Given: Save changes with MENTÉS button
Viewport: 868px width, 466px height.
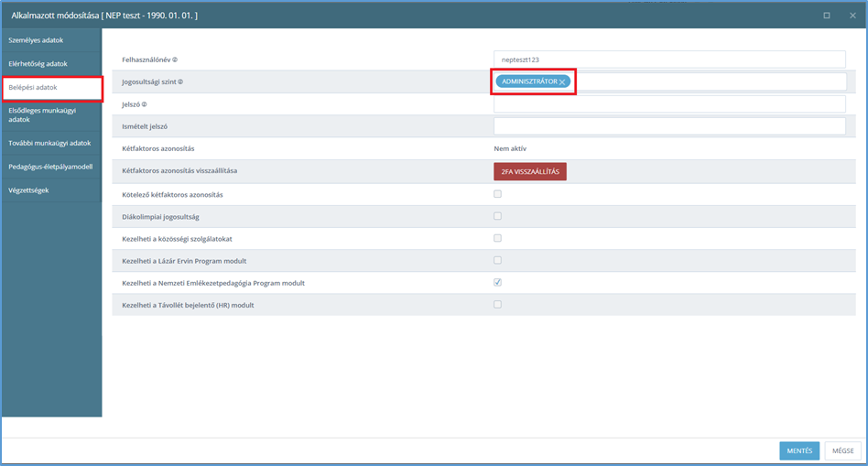Looking at the screenshot, I should (x=799, y=451).
